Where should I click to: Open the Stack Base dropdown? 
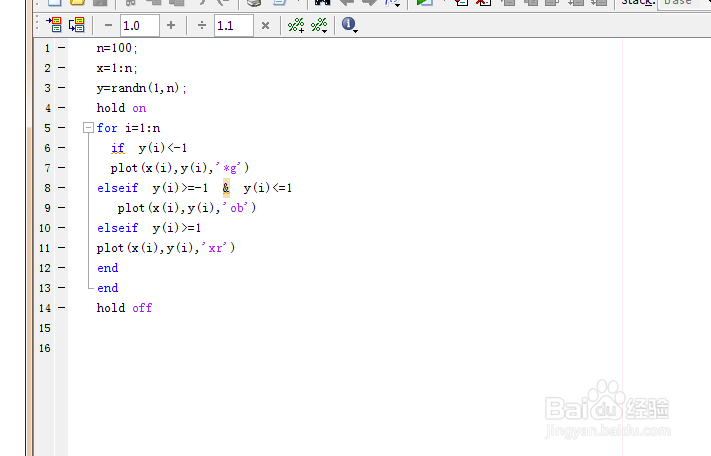[x=684, y=3]
